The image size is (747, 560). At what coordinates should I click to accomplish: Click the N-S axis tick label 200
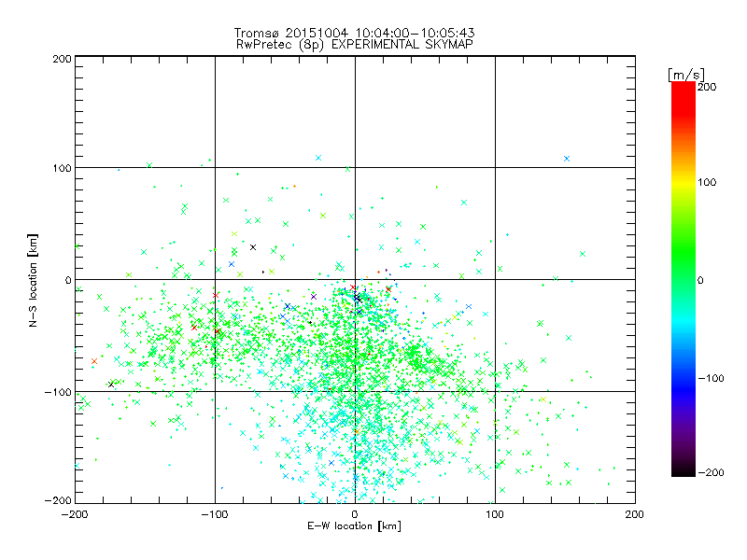click(62, 59)
